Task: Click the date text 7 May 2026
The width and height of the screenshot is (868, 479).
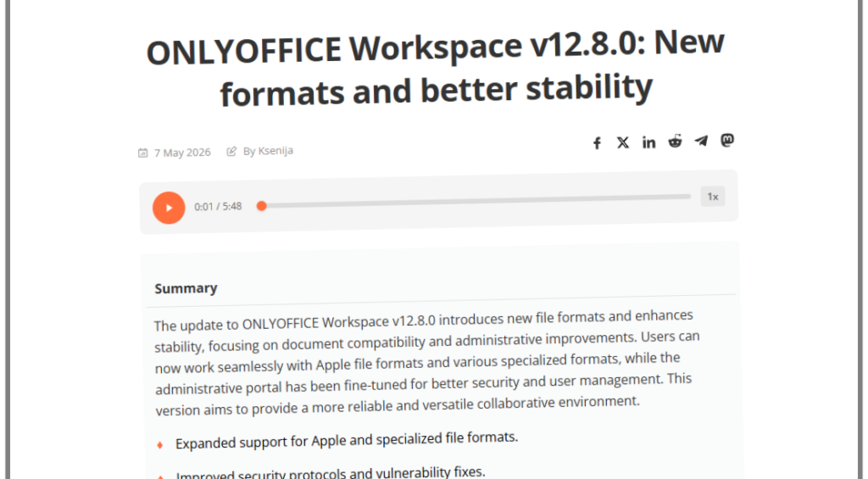Action: point(182,153)
